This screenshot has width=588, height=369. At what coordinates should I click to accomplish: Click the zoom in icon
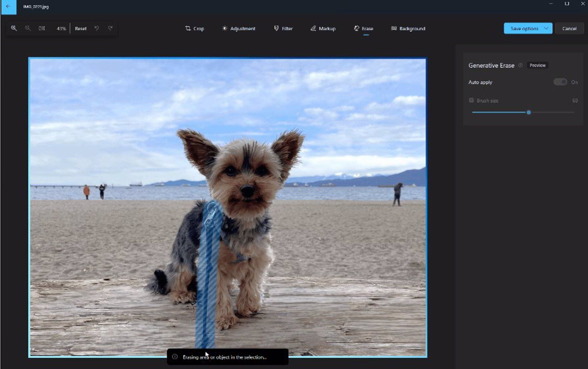click(14, 28)
